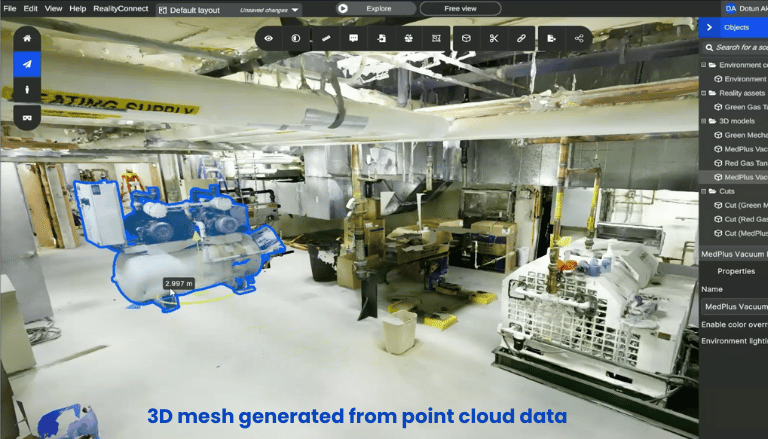Click the half-circle contrast toolbar icon

click(x=296, y=38)
